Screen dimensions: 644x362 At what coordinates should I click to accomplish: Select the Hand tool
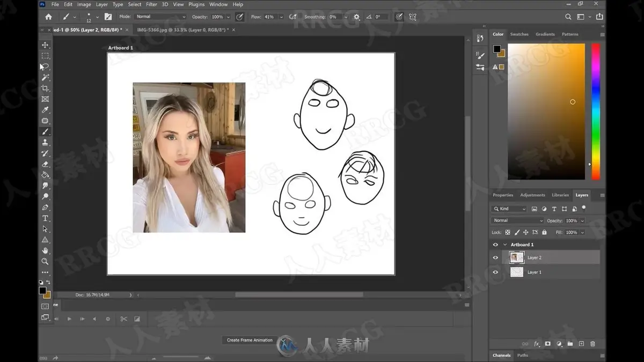point(45,250)
